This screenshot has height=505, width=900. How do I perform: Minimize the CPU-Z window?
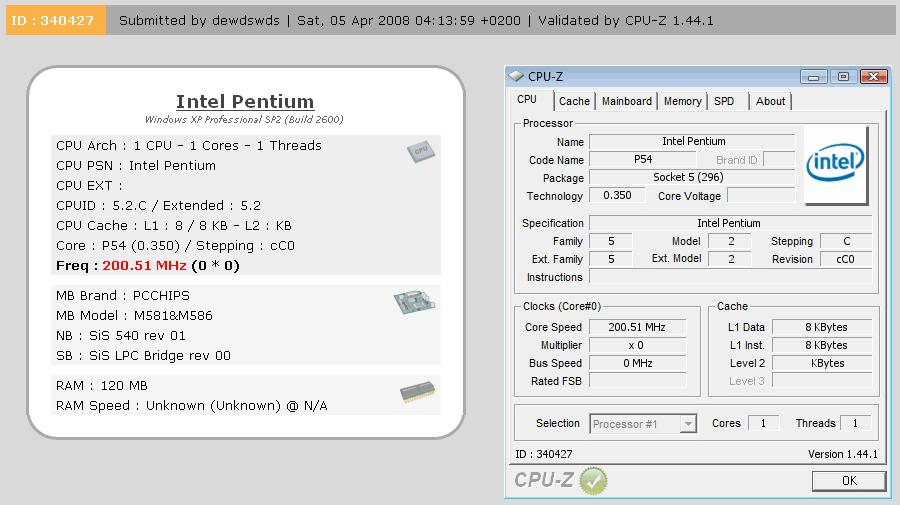813,77
